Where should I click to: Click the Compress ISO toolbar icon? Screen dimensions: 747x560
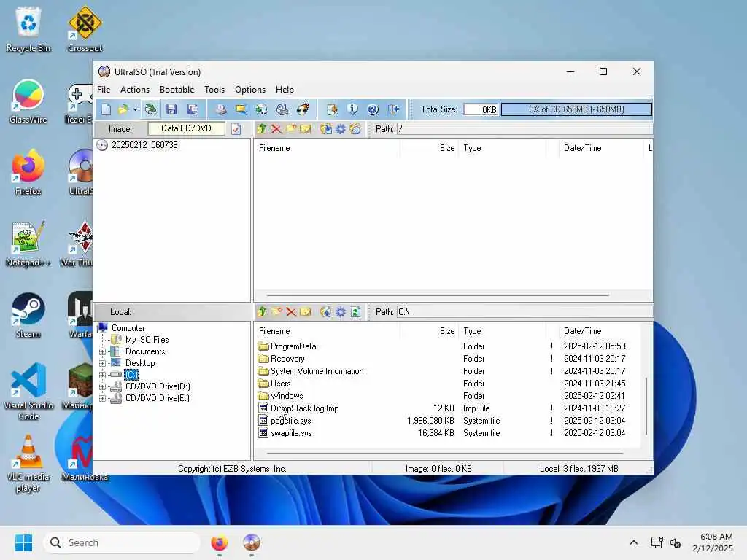(241, 109)
